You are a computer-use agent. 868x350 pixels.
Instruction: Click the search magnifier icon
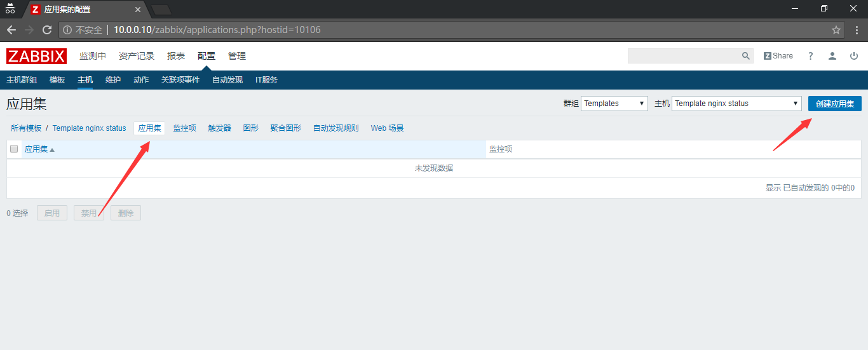point(746,56)
